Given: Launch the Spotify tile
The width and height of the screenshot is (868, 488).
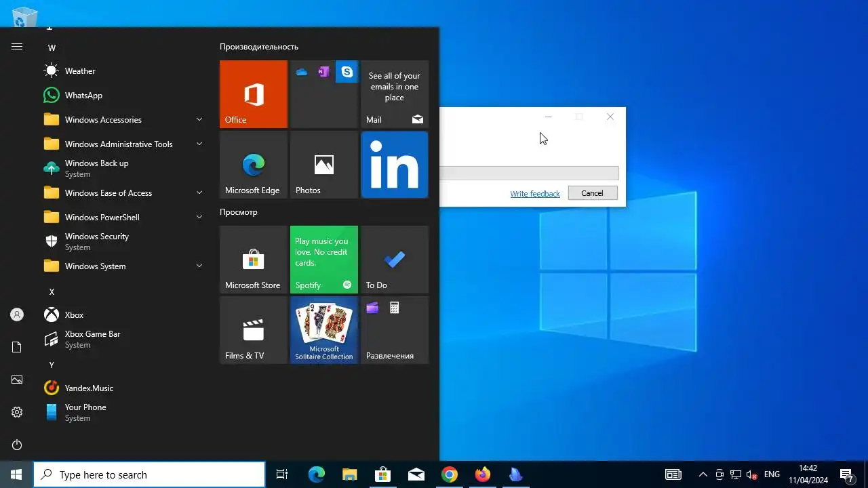Looking at the screenshot, I should click(x=324, y=260).
